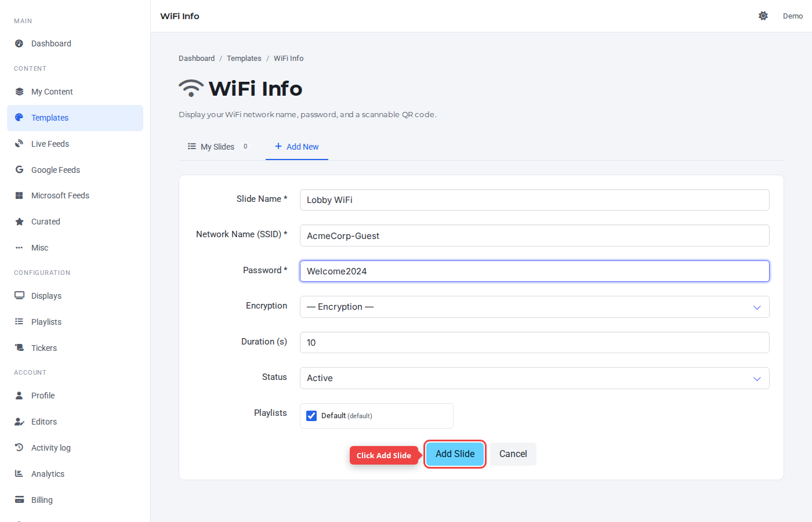The width and height of the screenshot is (812, 522).
Task: Click the Slide Name input field
Action: [534, 200]
